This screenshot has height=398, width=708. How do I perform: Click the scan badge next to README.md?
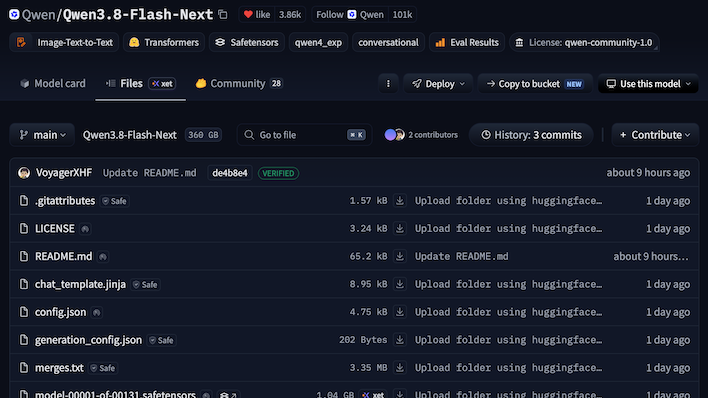coord(102,257)
